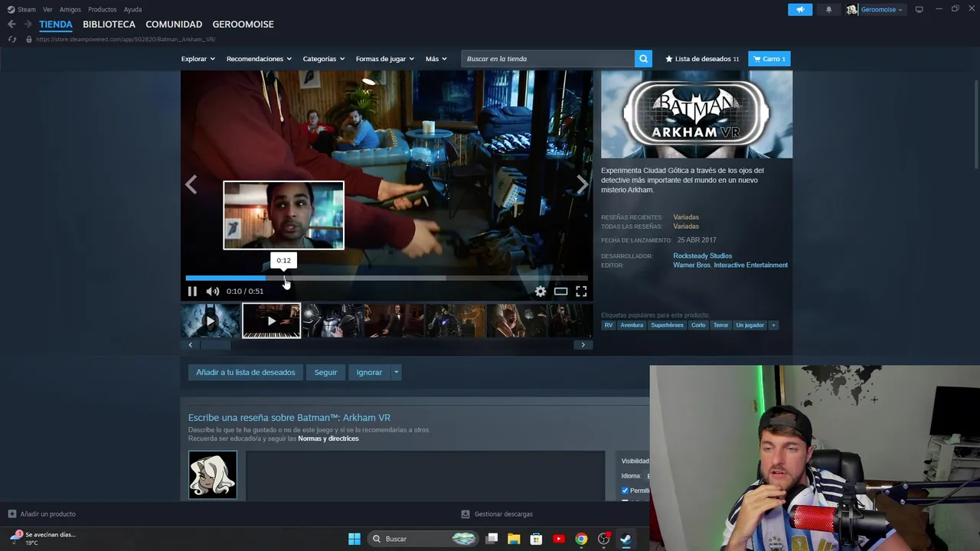Open the Carro shopping cart
The image size is (980, 551).
coord(769,59)
